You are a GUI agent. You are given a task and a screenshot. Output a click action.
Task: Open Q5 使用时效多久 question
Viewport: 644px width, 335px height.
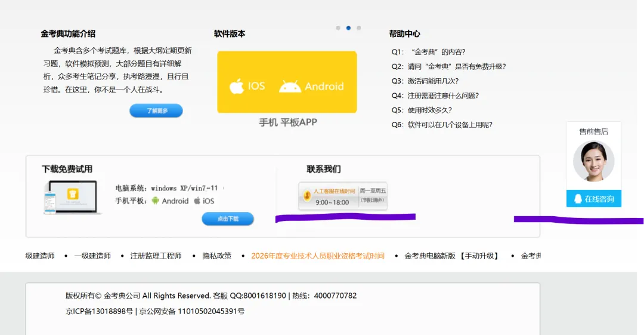pyautogui.click(x=422, y=110)
